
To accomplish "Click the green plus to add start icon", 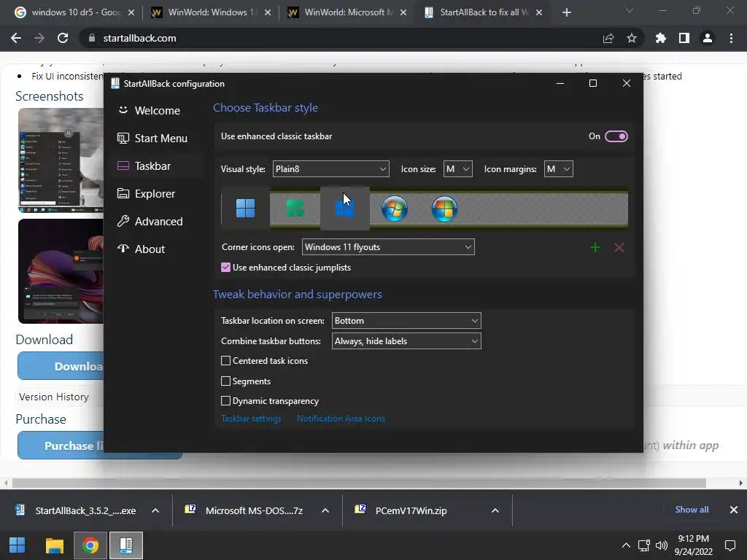I will [x=595, y=247].
